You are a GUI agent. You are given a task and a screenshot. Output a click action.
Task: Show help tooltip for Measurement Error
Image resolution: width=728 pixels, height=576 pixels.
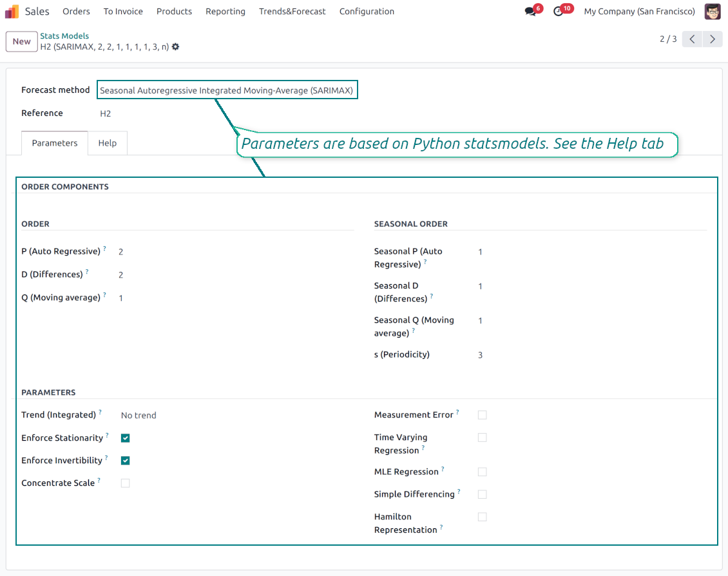click(458, 412)
